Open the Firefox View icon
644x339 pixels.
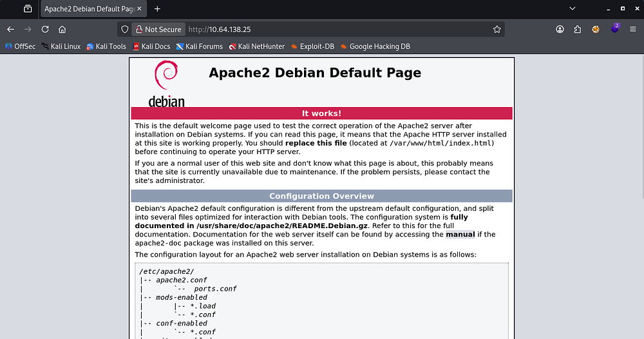click(28, 9)
